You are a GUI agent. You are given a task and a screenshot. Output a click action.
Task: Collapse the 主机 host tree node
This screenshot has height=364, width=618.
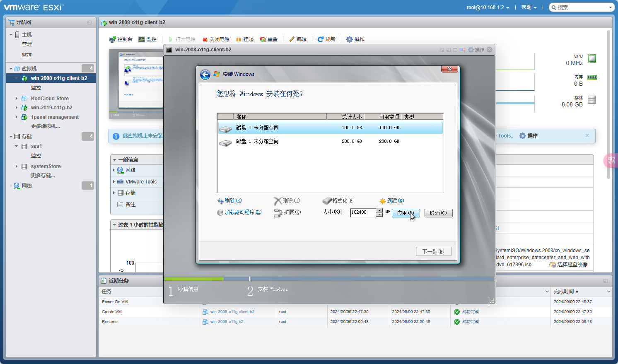[11, 35]
